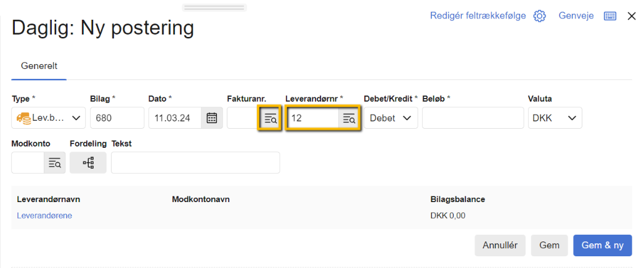Viewport: 644px width, 268px height.
Task: Open Leverandørnr lookup search
Action: point(349,118)
